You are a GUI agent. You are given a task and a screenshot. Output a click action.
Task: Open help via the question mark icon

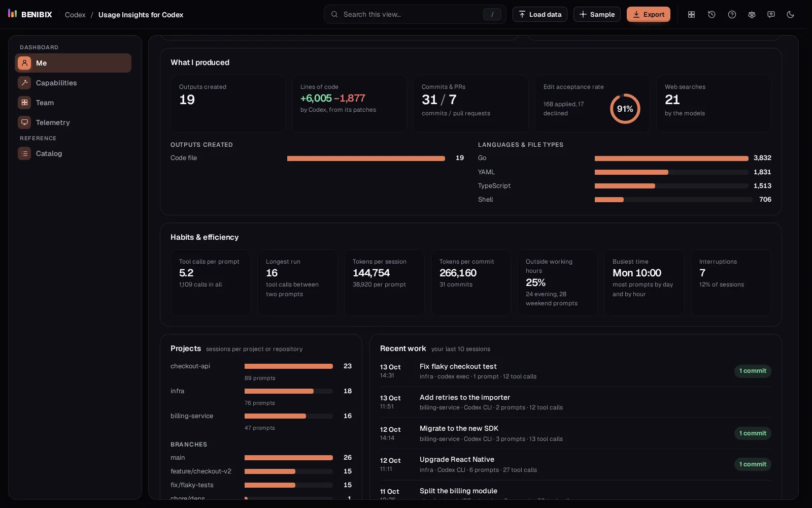coord(732,15)
